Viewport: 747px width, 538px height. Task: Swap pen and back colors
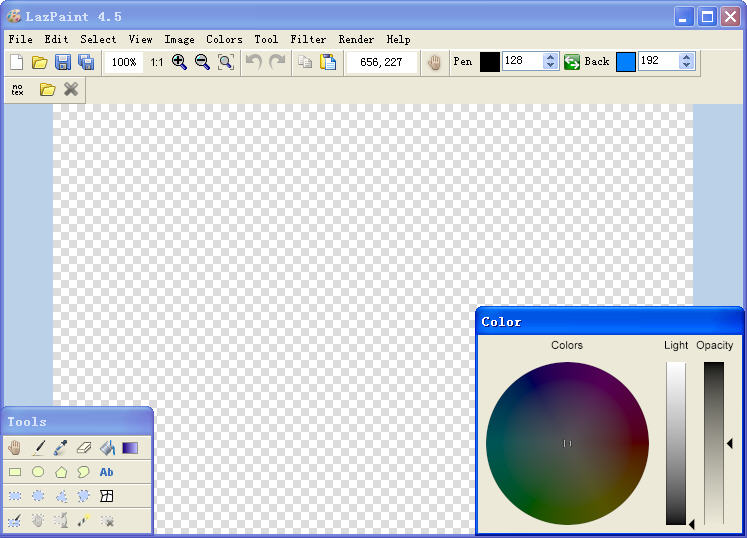(x=572, y=62)
